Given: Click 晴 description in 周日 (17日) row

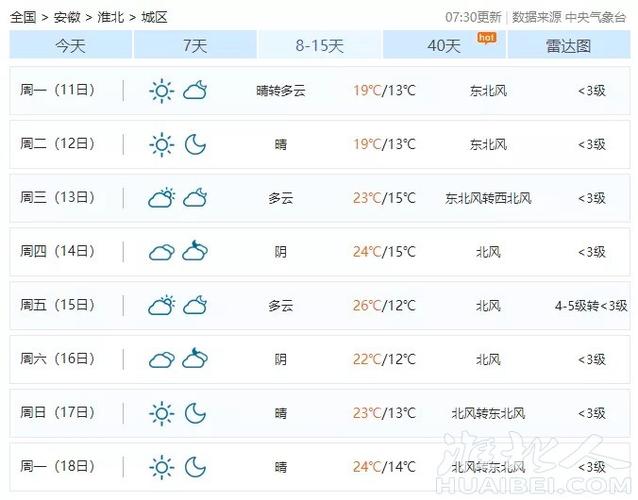Looking at the screenshot, I should 281,413.
